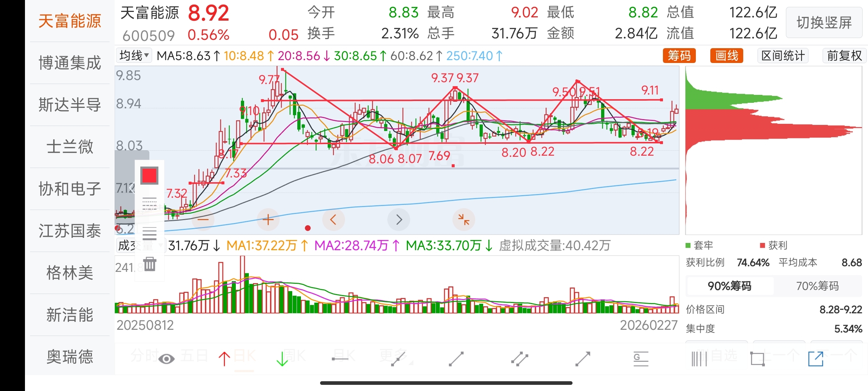The height and width of the screenshot is (391, 868).
Task: Toggle the 筹码 chip distribution button
Action: pos(679,56)
